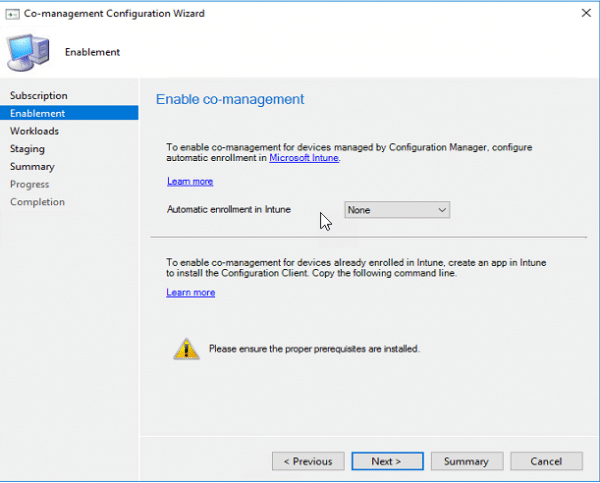Click the Completion step in sidebar
The width and height of the screenshot is (600, 483).
coord(37,202)
